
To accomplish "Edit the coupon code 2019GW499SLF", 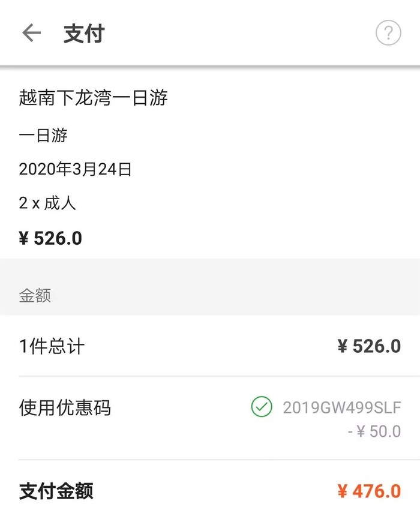I will (341, 408).
